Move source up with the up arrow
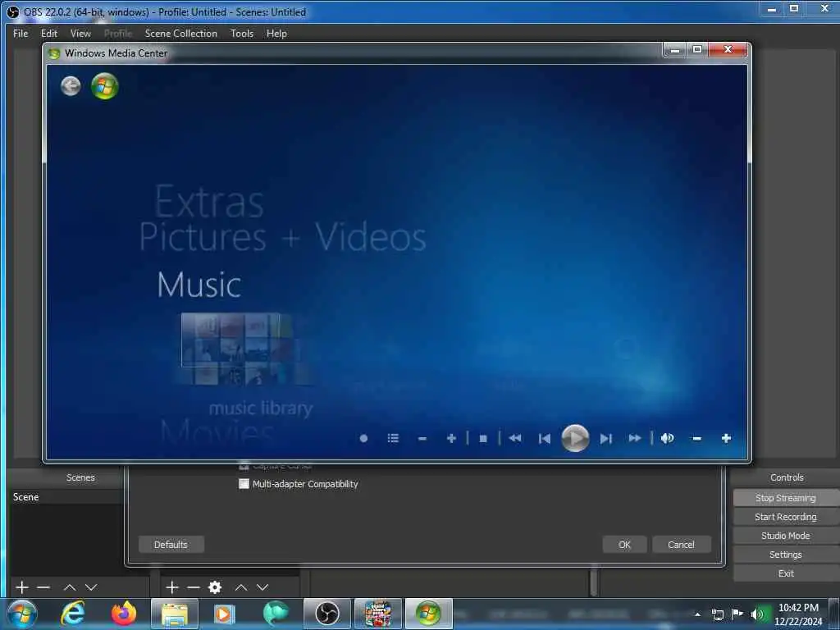The width and height of the screenshot is (840, 630). [241, 587]
